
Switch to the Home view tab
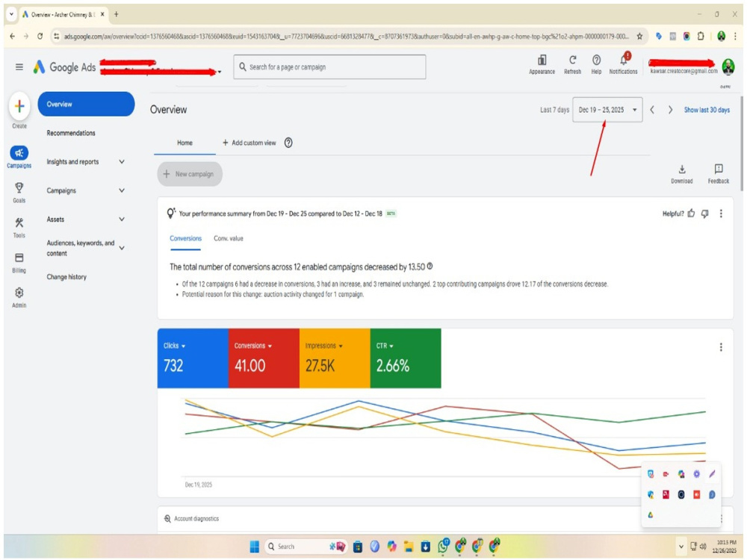[185, 143]
